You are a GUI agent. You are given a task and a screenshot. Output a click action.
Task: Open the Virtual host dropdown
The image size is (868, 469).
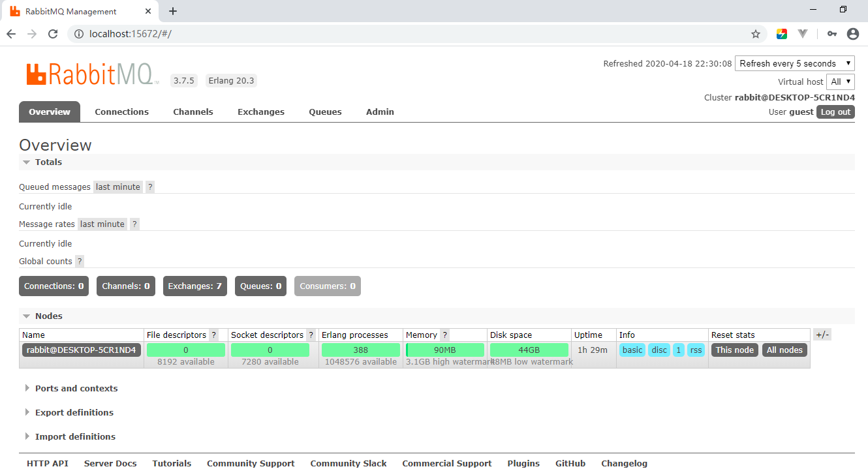click(841, 82)
